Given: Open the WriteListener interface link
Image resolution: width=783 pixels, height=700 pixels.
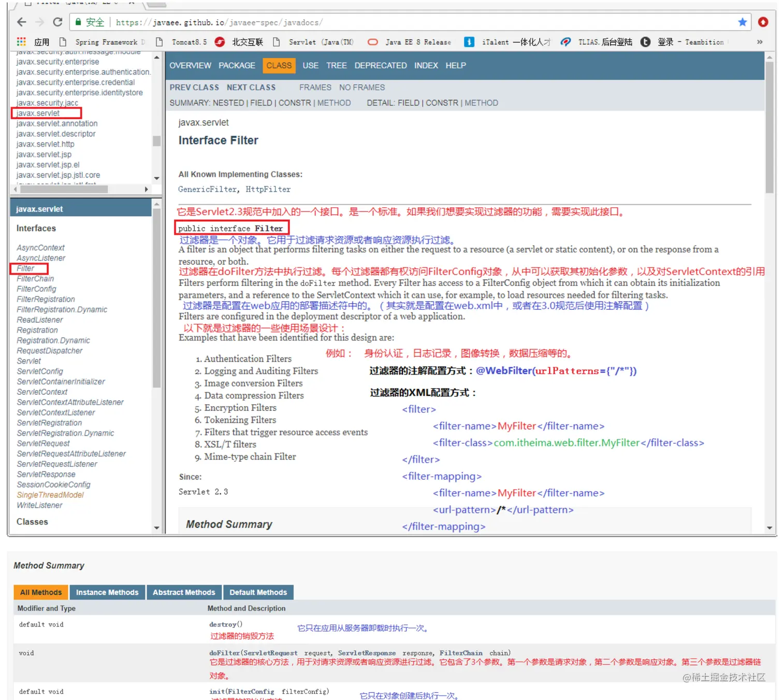Looking at the screenshot, I should tap(39, 506).
